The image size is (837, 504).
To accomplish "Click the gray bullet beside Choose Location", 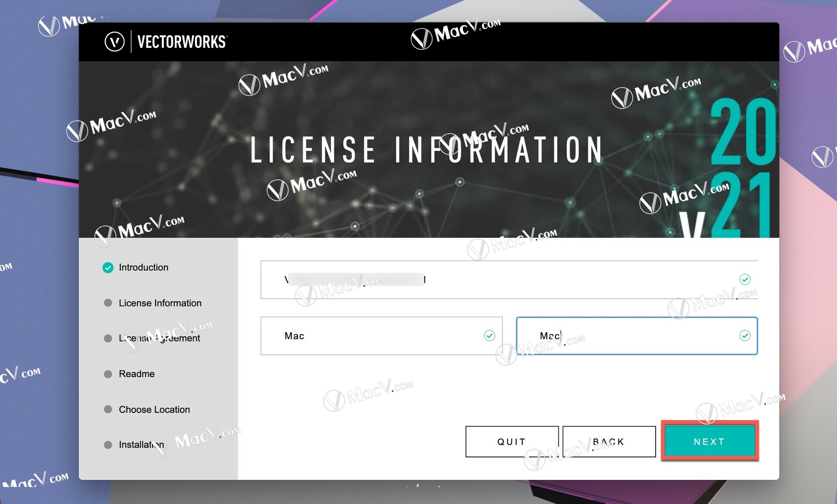I will point(108,409).
